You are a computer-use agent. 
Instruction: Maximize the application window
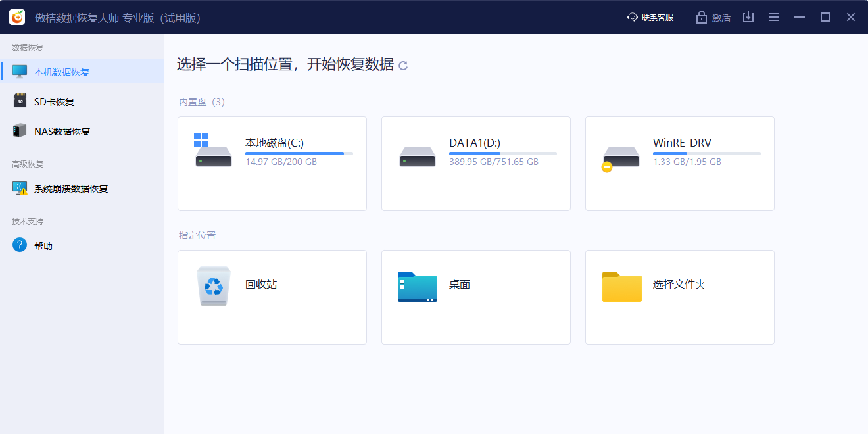click(x=825, y=17)
